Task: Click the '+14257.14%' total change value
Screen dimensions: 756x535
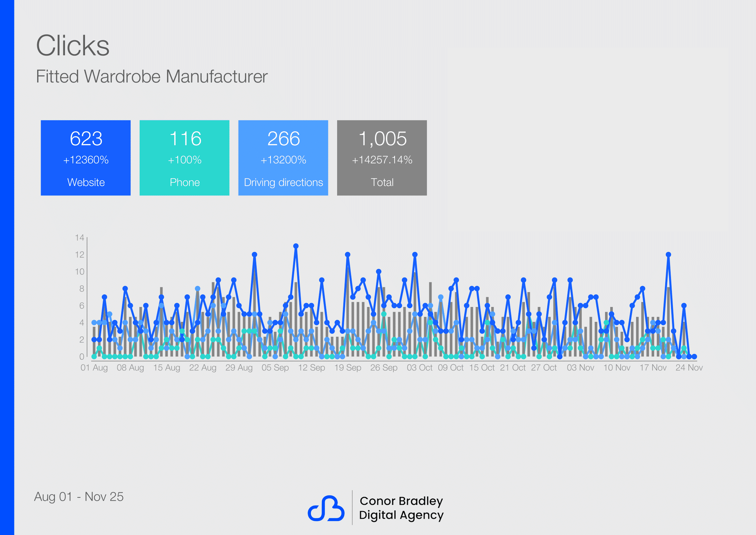Action: 382,160
